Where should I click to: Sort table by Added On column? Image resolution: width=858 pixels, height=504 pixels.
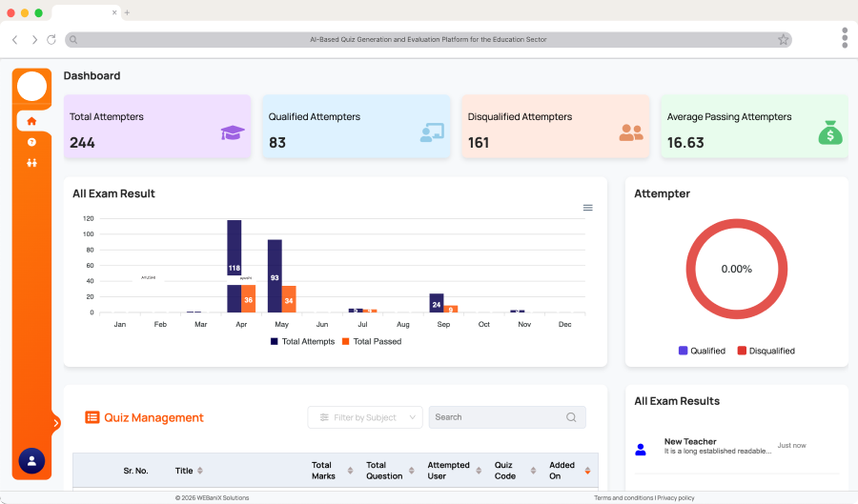pos(587,471)
